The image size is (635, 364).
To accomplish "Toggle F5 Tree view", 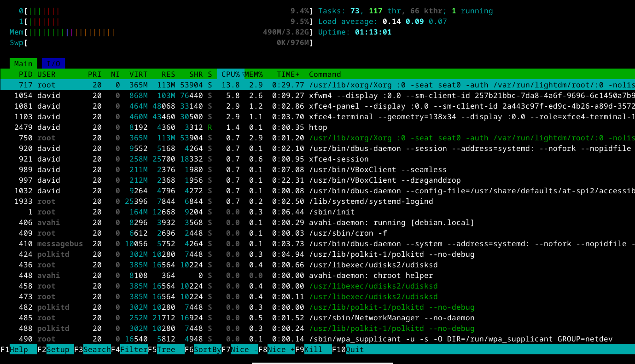I will [x=166, y=349].
